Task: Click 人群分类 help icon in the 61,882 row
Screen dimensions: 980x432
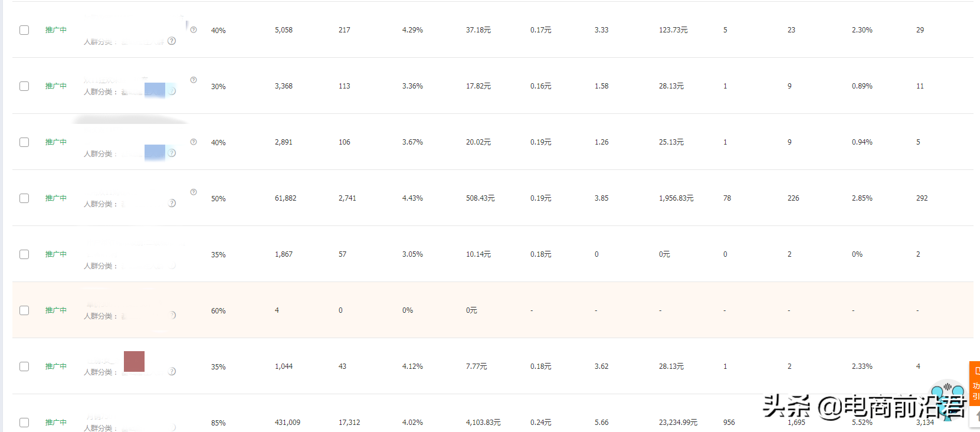Action: click(172, 203)
